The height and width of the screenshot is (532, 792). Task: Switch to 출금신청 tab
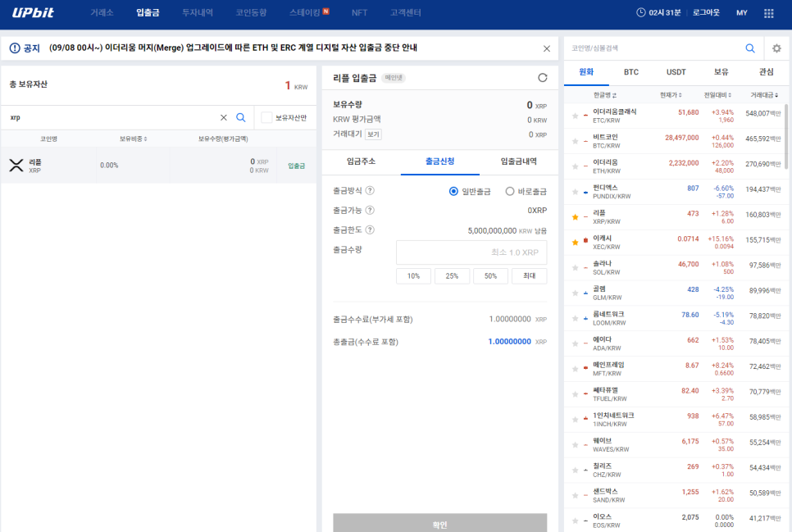coord(440,161)
